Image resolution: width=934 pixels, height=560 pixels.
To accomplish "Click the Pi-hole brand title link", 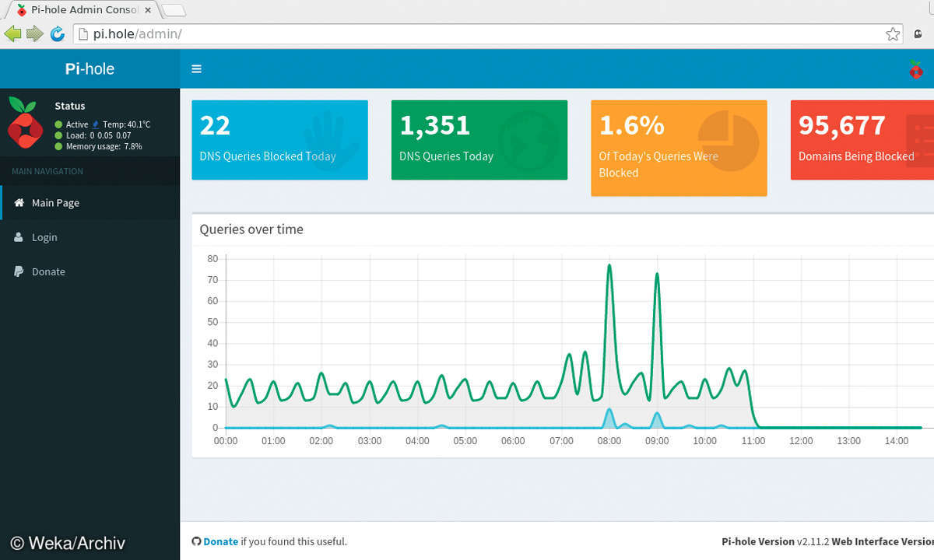I will click(x=90, y=68).
